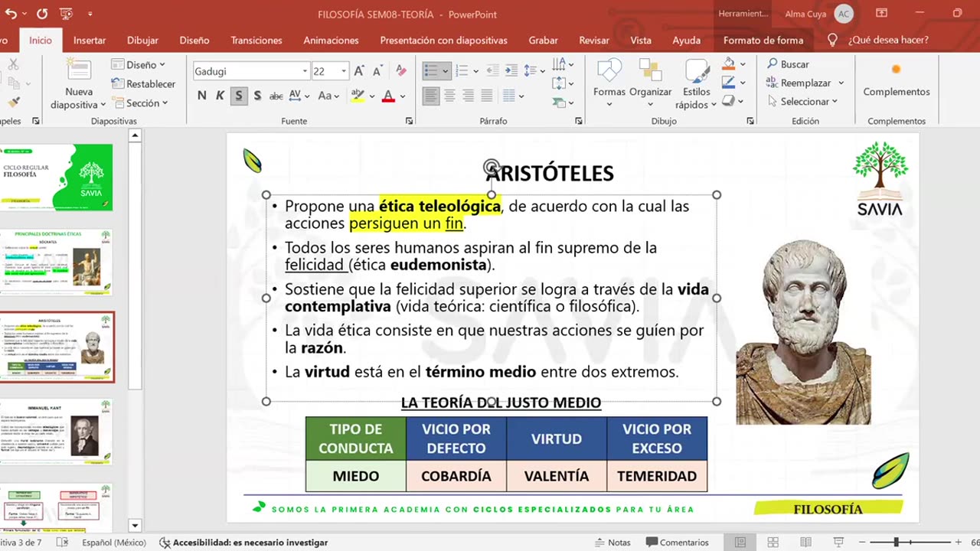
Task: Apply the yellow text highlight color
Action: tap(357, 96)
